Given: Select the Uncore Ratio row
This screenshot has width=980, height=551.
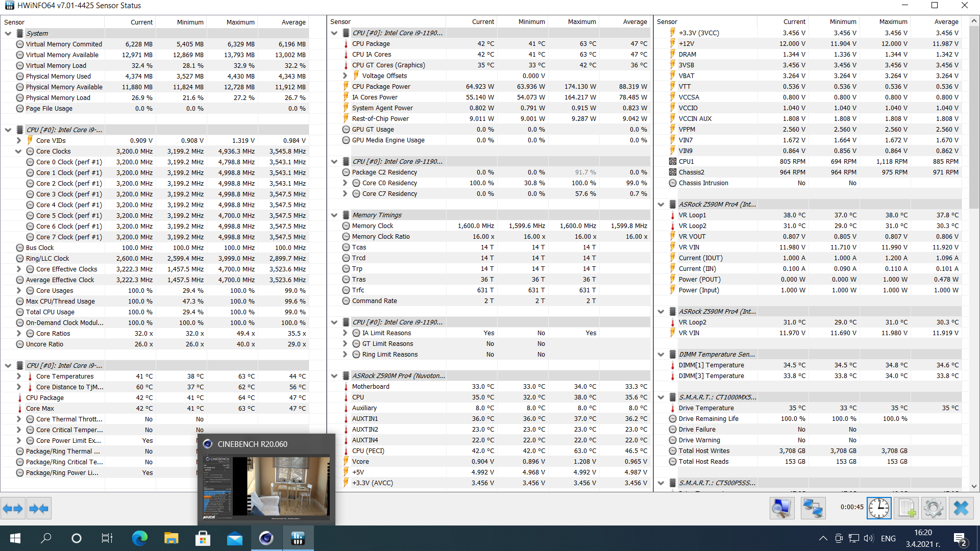Looking at the screenshot, I should point(155,344).
